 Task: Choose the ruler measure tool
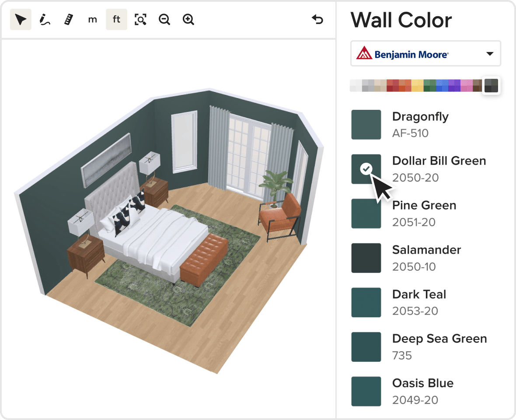click(68, 20)
